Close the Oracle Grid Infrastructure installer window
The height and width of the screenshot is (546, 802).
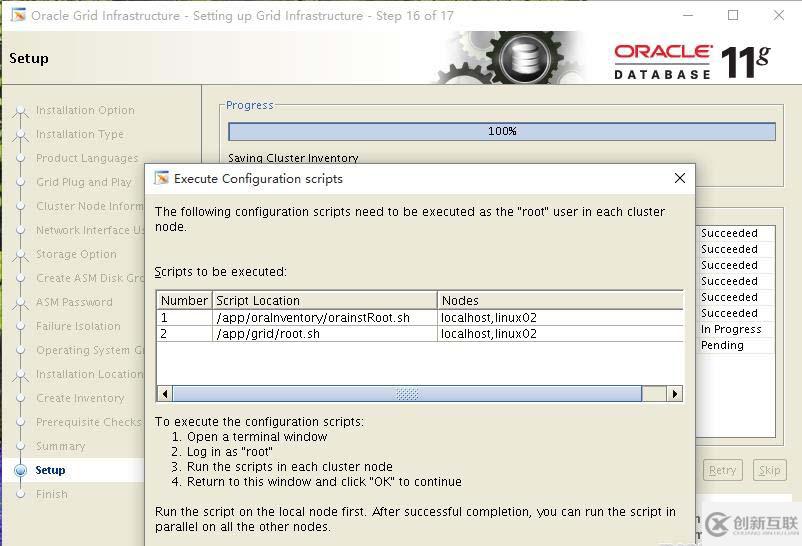click(778, 15)
